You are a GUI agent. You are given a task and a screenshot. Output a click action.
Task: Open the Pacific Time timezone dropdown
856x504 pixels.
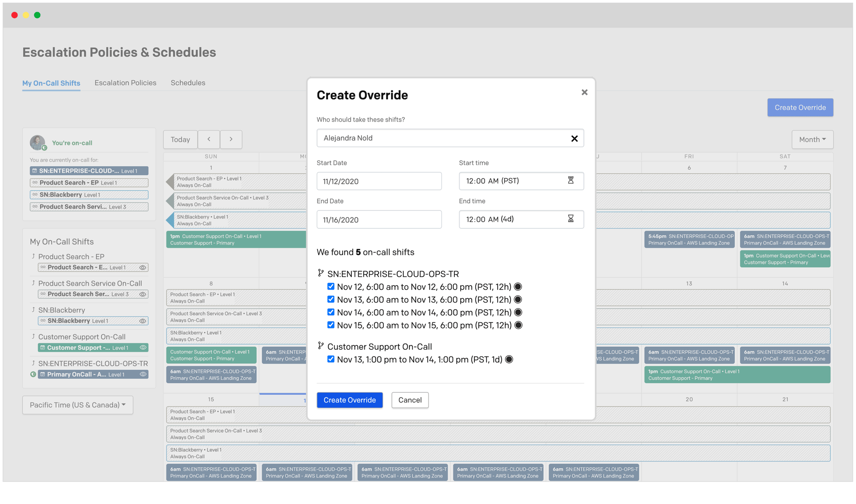tap(78, 405)
